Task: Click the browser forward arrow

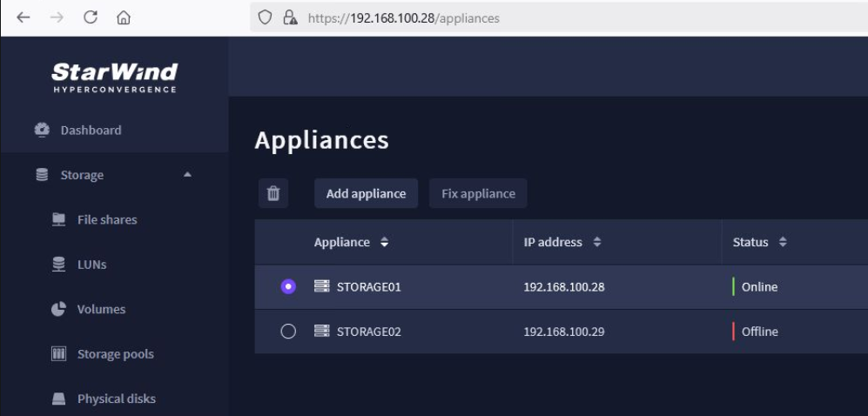Action: 57,17
